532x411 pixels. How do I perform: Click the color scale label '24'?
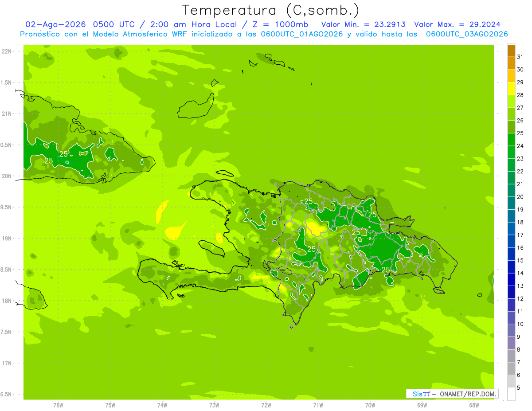click(520, 146)
